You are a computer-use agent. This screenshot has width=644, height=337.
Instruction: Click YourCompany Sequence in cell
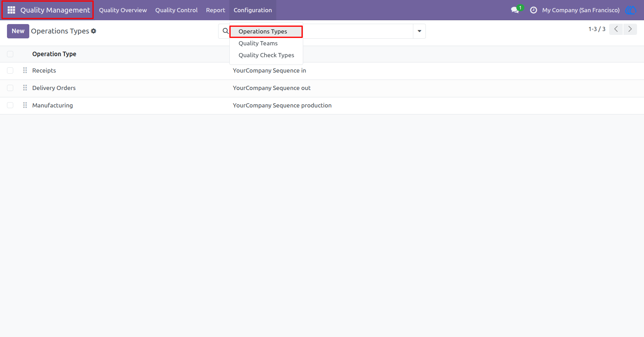point(269,70)
